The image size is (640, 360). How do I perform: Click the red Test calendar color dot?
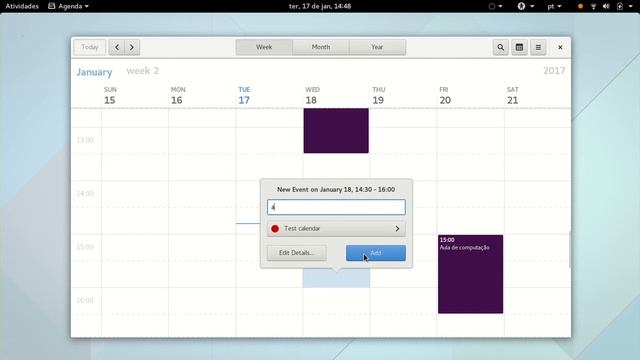pyautogui.click(x=275, y=229)
